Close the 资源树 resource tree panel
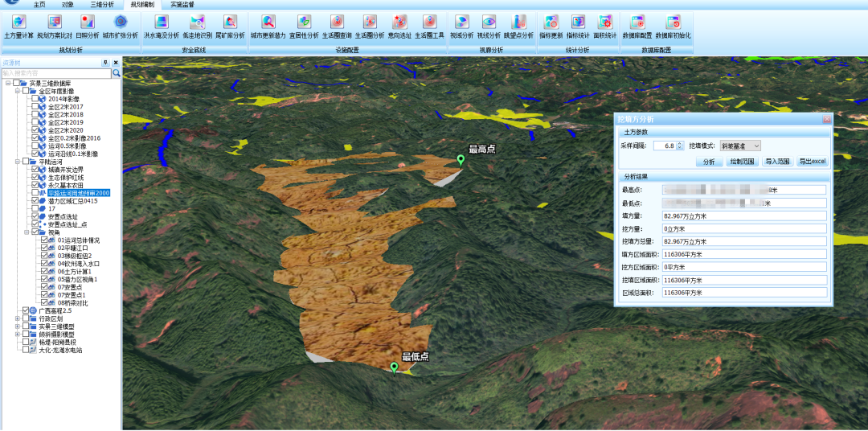The width and height of the screenshot is (868, 431). (x=116, y=63)
